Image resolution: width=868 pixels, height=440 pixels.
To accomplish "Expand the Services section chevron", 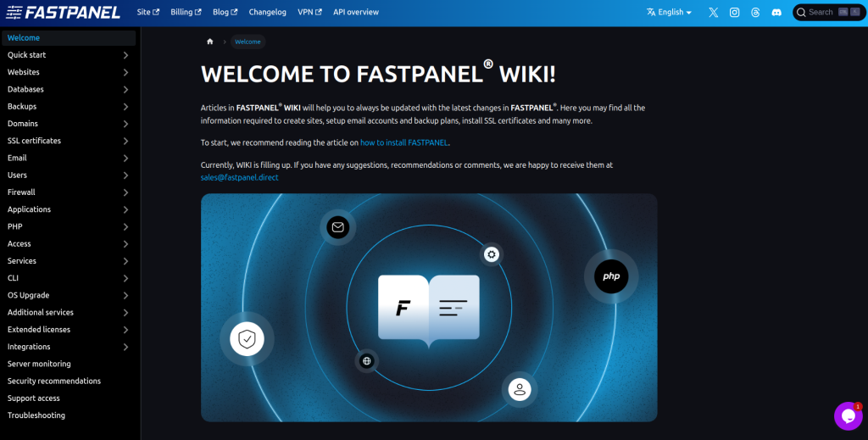I will pyautogui.click(x=125, y=261).
